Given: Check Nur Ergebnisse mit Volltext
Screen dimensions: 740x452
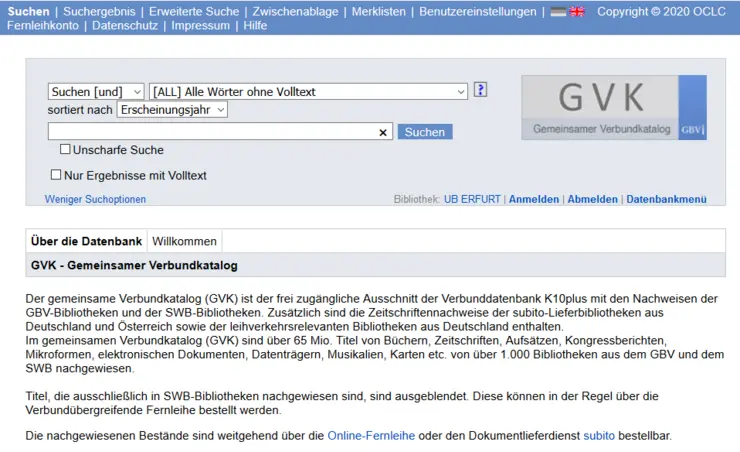Looking at the screenshot, I should point(56,175).
